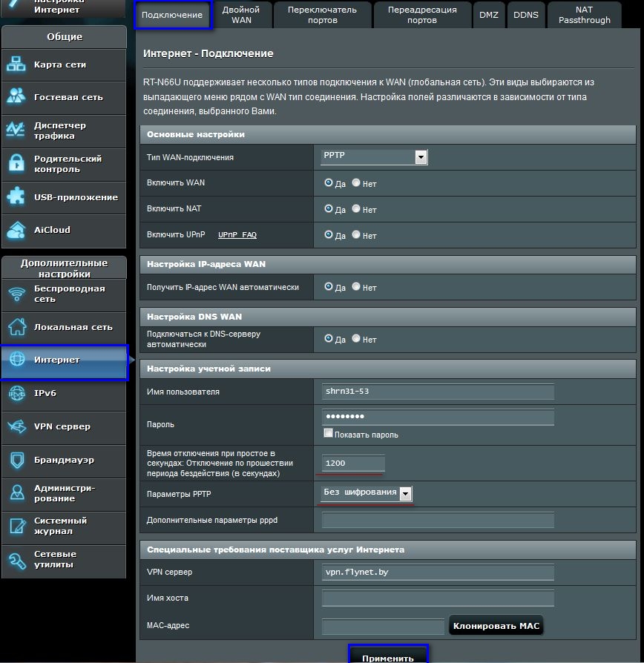Check the Показать пароль checkbox
Viewport: 644px width, 663px height.
coord(328,433)
